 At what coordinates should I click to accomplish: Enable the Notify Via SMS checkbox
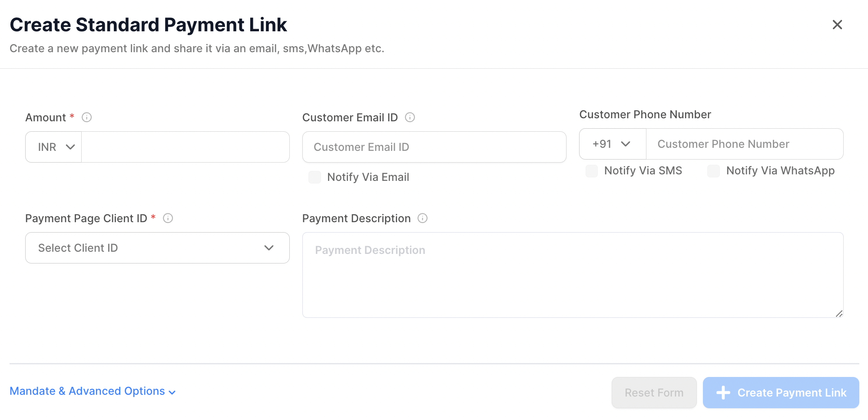(592, 171)
